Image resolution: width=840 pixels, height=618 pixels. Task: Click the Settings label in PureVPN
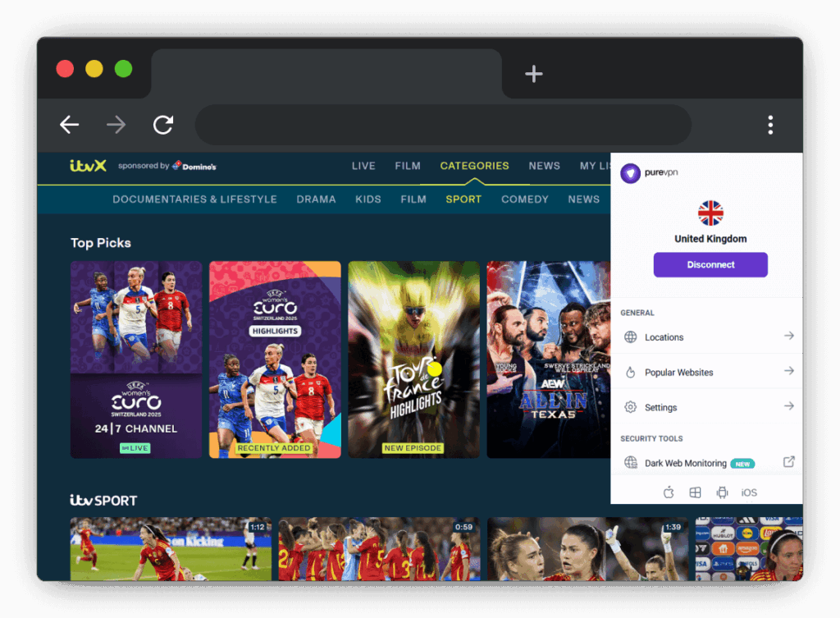660,407
